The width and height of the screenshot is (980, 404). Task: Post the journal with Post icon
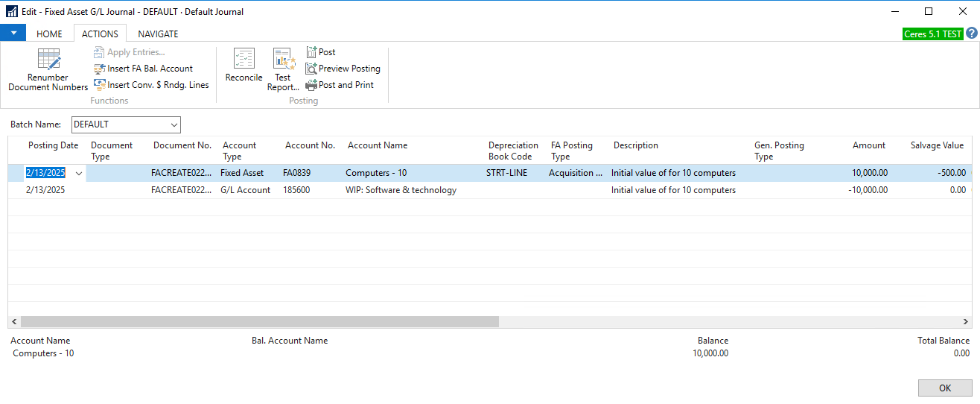click(312, 52)
